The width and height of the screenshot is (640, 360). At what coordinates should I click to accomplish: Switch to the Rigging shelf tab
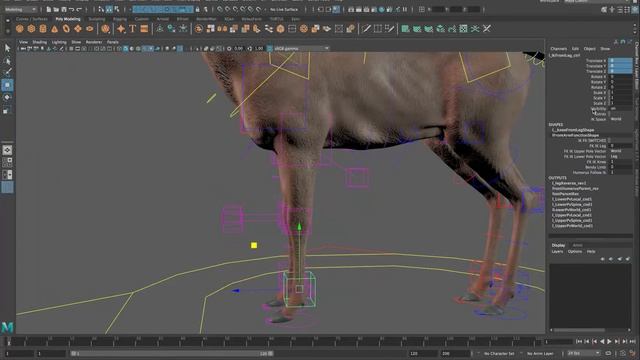pos(120,19)
